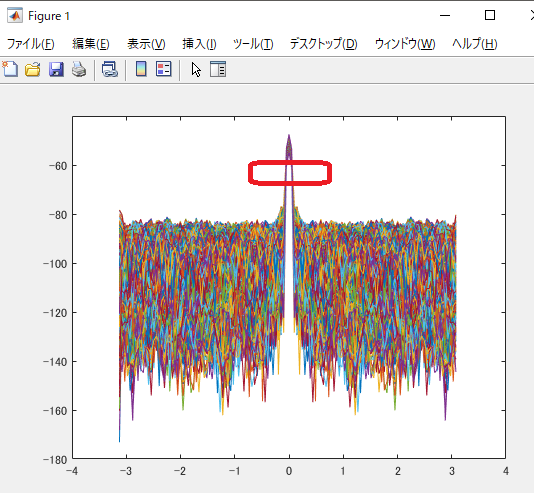Insert a legend from the toolbar

(x=164, y=69)
